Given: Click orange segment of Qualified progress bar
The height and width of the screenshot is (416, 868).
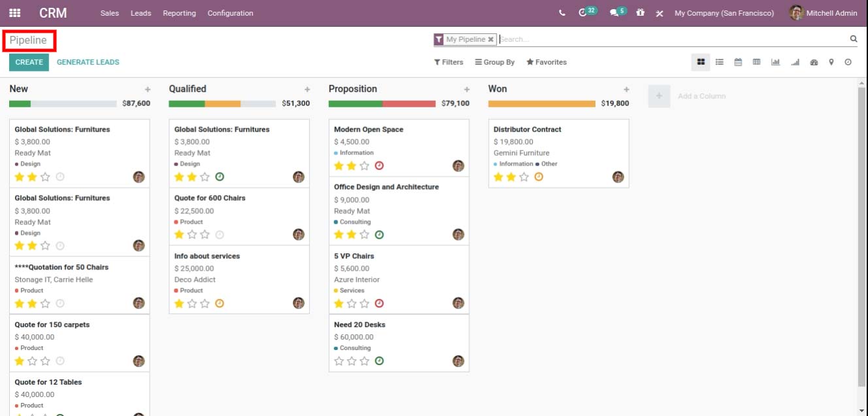Looking at the screenshot, I should [x=223, y=103].
